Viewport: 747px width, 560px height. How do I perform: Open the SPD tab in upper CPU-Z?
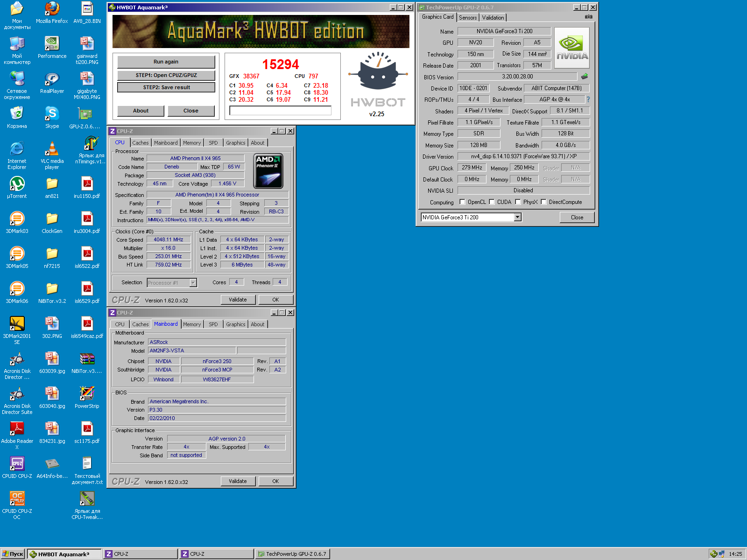(x=213, y=143)
